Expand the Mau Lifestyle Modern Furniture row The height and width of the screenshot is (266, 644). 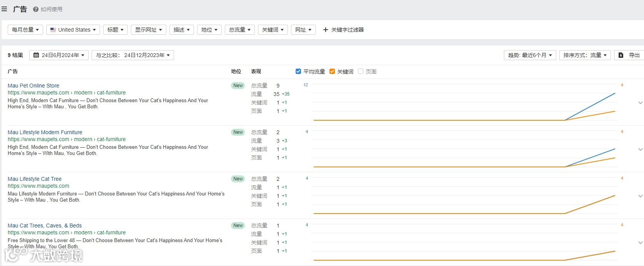pos(641,149)
